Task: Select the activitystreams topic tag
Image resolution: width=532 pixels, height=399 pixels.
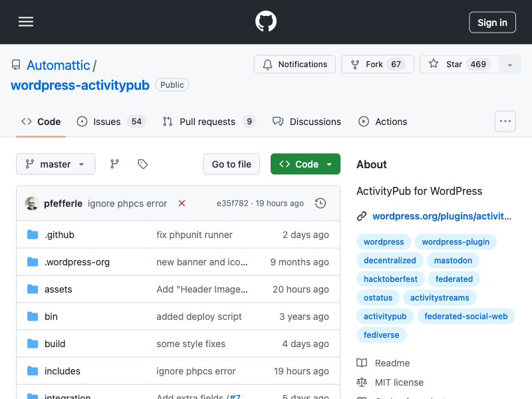Action: pos(440,298)
